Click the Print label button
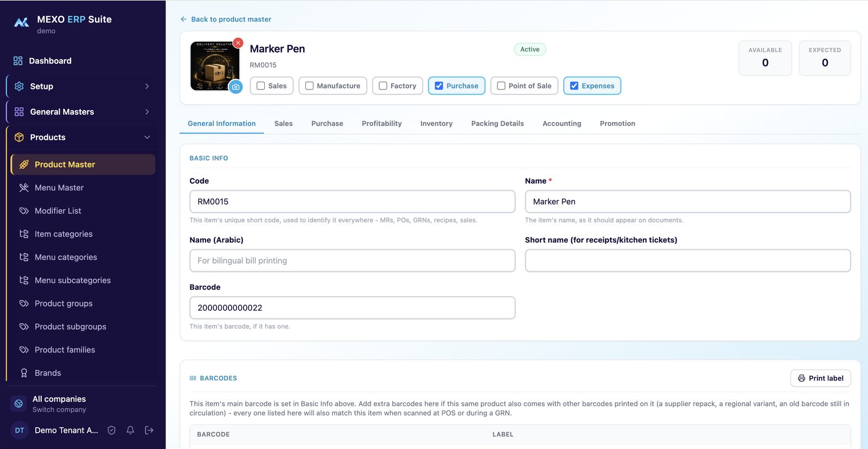 (x=820, y=378)
